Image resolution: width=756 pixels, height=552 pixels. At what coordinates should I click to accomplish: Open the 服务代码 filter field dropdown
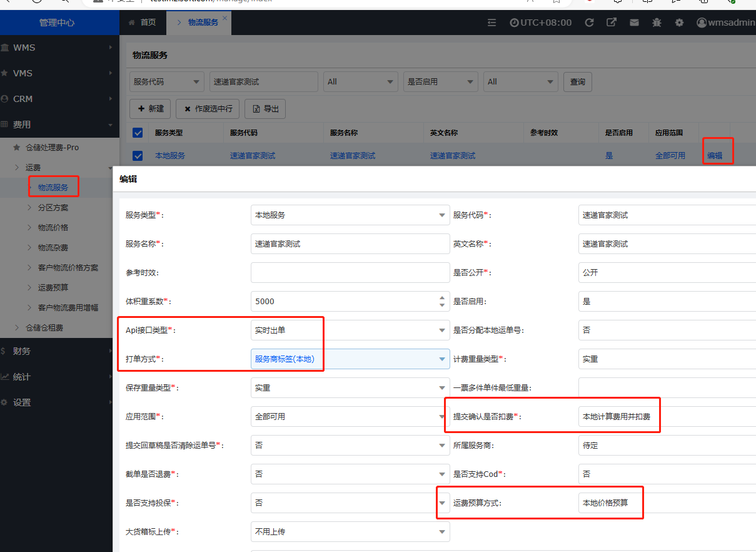tap(167, 81)
